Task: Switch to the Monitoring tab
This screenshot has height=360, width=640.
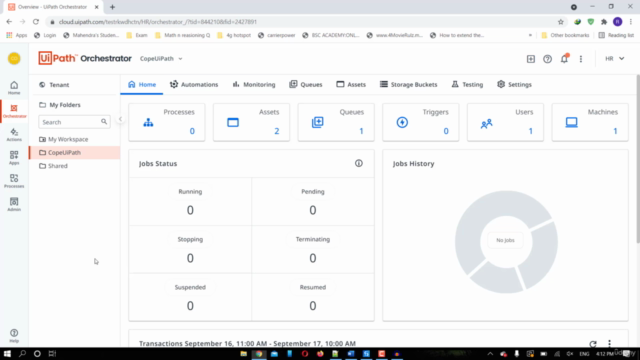Action: pyautogui.click(x=254, y=84)
